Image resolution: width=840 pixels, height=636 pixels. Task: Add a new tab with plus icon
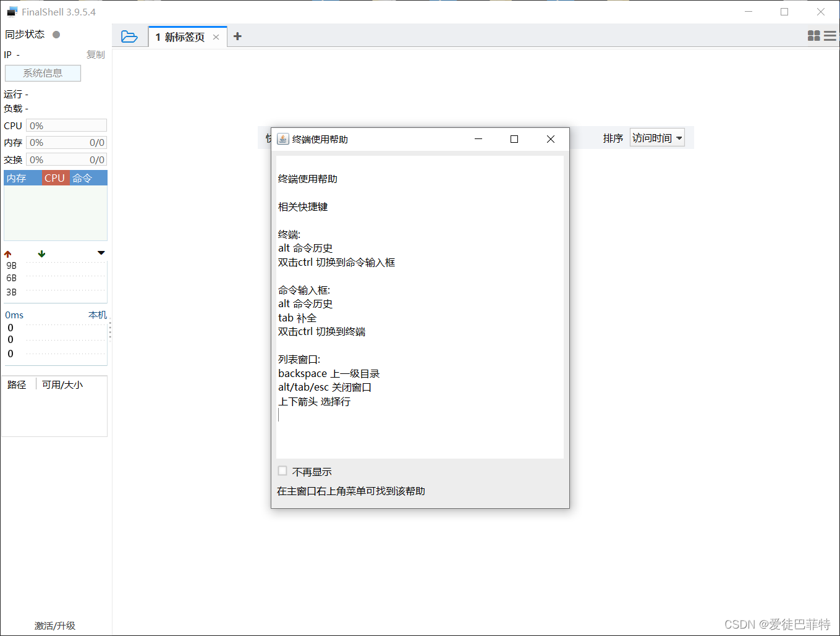point(237,36)
